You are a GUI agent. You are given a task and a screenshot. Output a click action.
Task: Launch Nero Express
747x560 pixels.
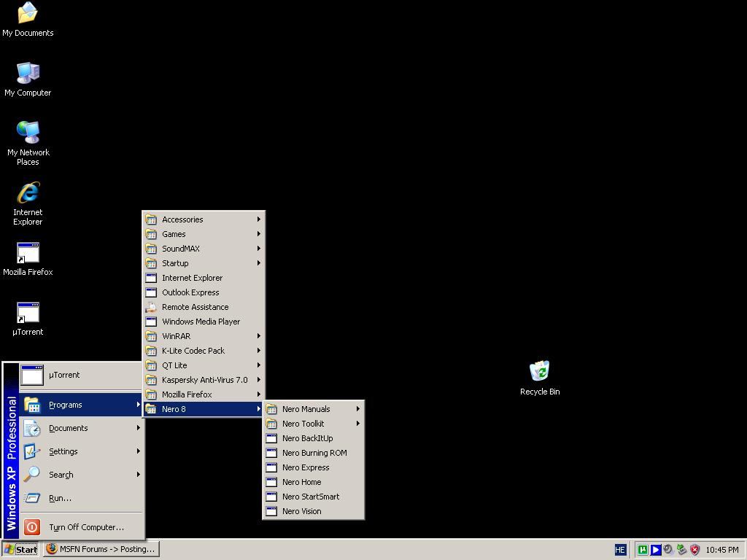(314, 467)
